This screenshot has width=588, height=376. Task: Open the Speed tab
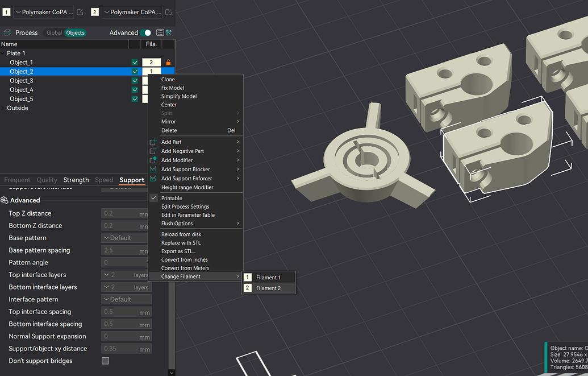click(x=104, y=180)
